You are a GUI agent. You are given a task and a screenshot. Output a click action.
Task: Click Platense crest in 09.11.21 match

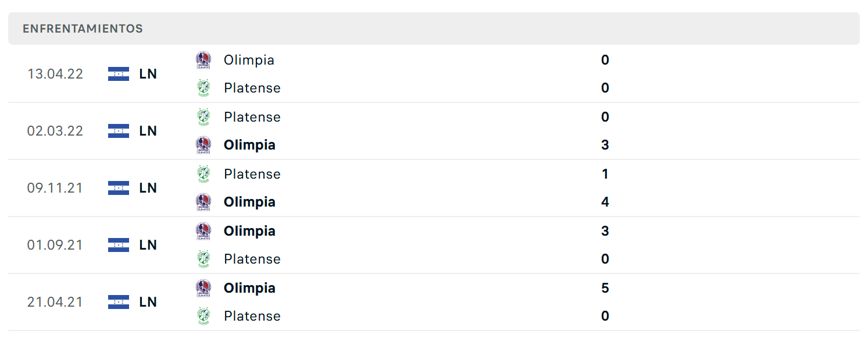coord(203,174)
